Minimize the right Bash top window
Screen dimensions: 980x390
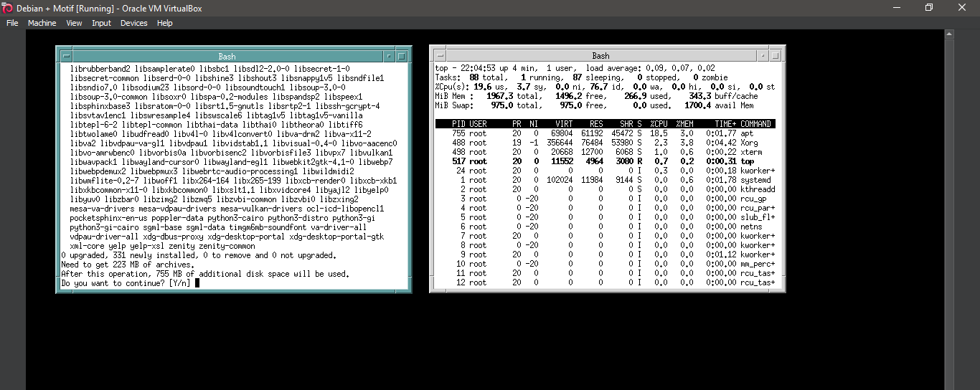pyautogui.click(x=763, y=55)
